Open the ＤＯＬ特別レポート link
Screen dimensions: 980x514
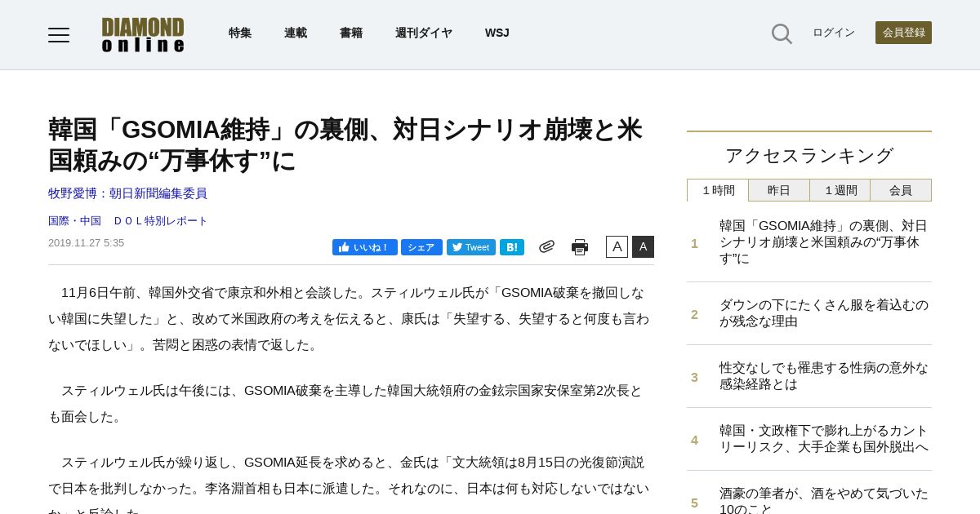point(160,221)
